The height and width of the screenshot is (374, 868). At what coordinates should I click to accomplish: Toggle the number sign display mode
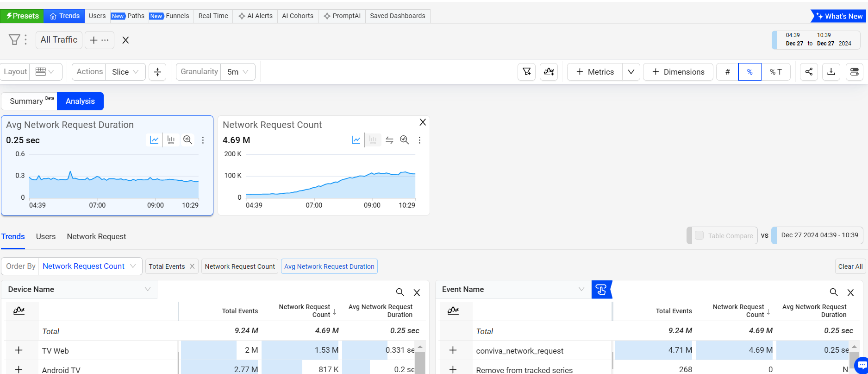(x=727, y=72)
